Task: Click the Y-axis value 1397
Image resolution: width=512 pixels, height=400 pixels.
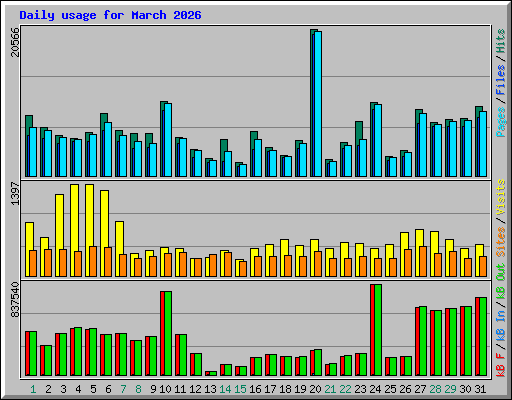Action: pyautogui.click(x=15, y=194)
